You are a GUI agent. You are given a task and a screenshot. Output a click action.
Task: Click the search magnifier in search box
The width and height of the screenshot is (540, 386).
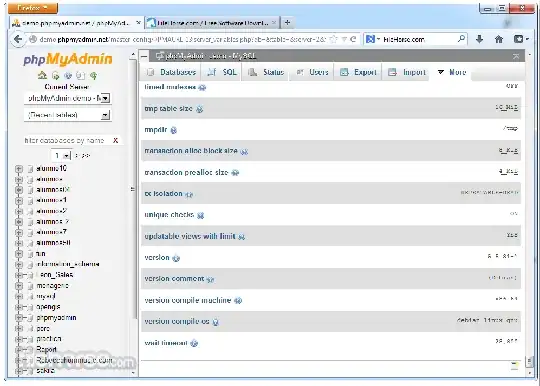[x=461, y=39]
